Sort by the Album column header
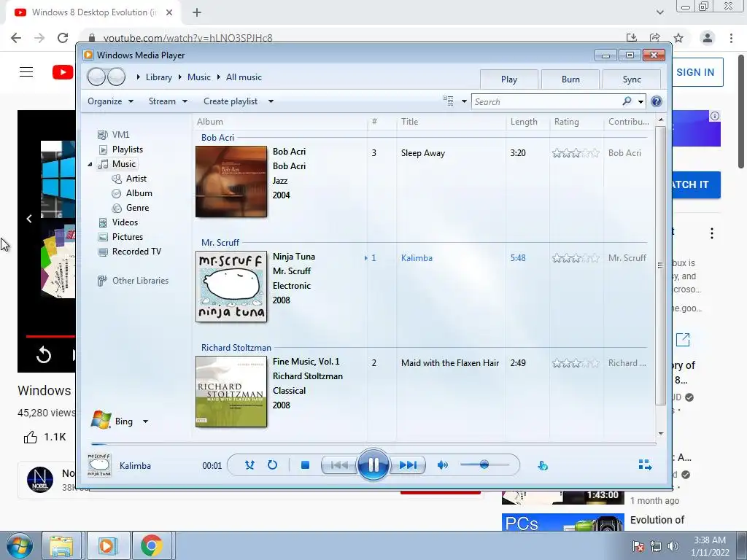The height and width of the screenshot is (560, 747). pos(281,122)
